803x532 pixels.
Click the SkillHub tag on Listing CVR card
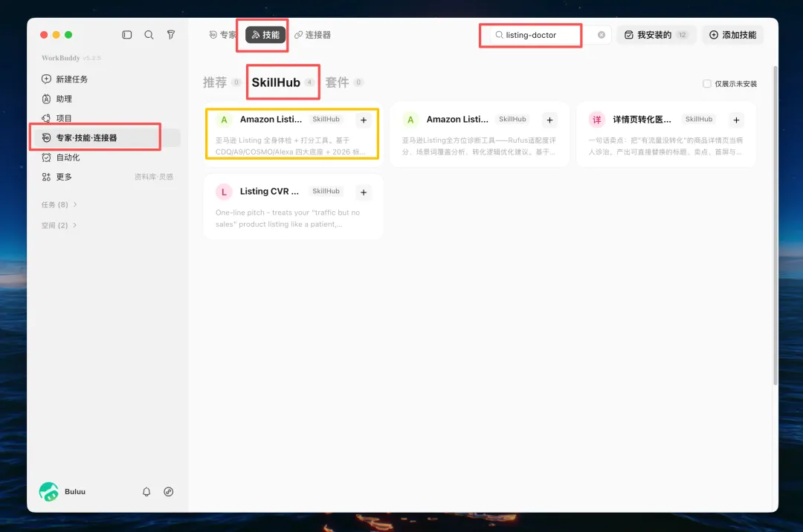click(326, 191)
